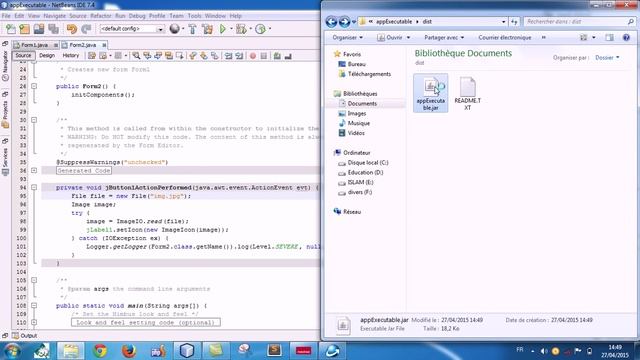This screenshot has width=640, height=360.
Task: Switch to the Form1.java tab
Action: coord(34,45)
